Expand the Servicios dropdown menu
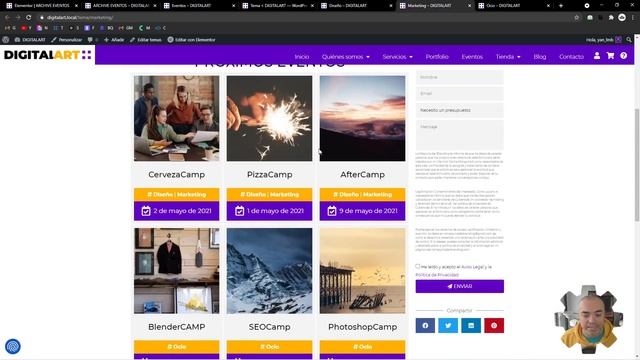This screenshot has height=360, width=640. point(397,57)
